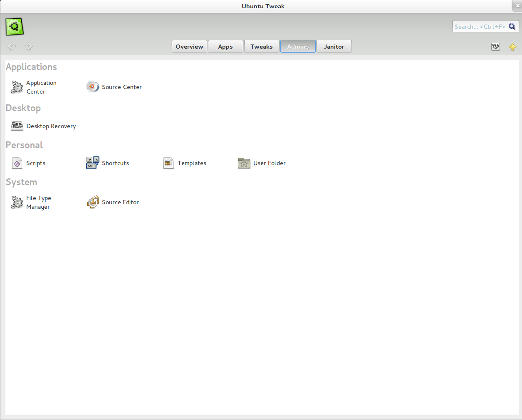Click the Applications section heading
Viewport: 522px width, 420px height.
(31, 67)
